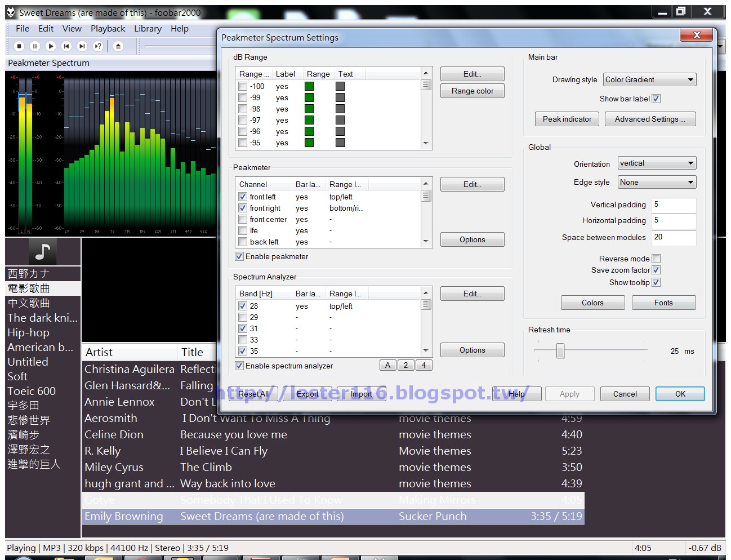Click the Eject/open file icon

118,46
